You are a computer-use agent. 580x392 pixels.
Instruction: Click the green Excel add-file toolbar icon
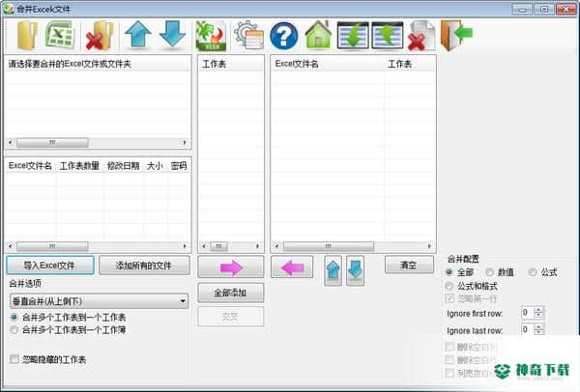coord(60,36)
